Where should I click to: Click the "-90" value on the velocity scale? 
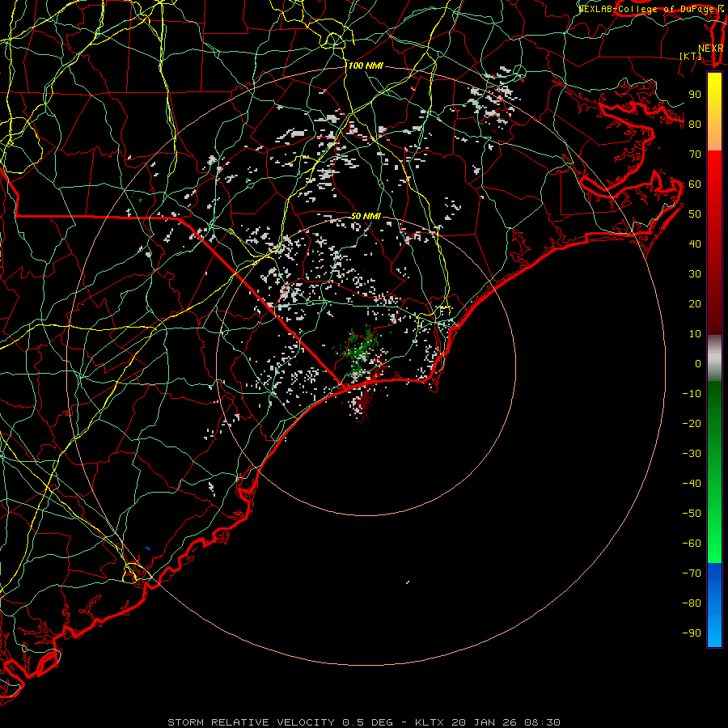coord(692,633)
